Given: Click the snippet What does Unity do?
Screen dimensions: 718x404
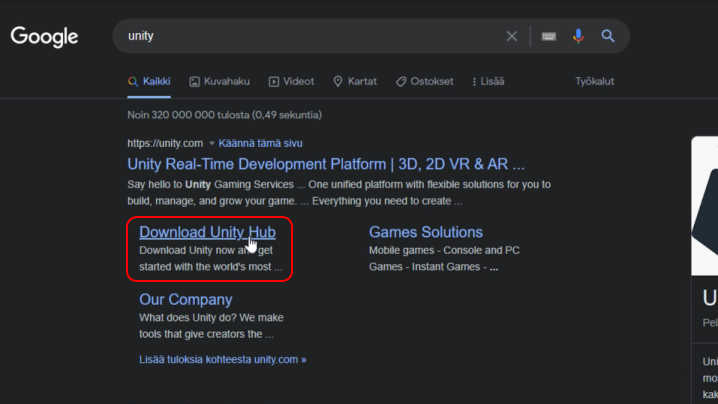Looking at the screenshot, I should click(x=211, y=326).
